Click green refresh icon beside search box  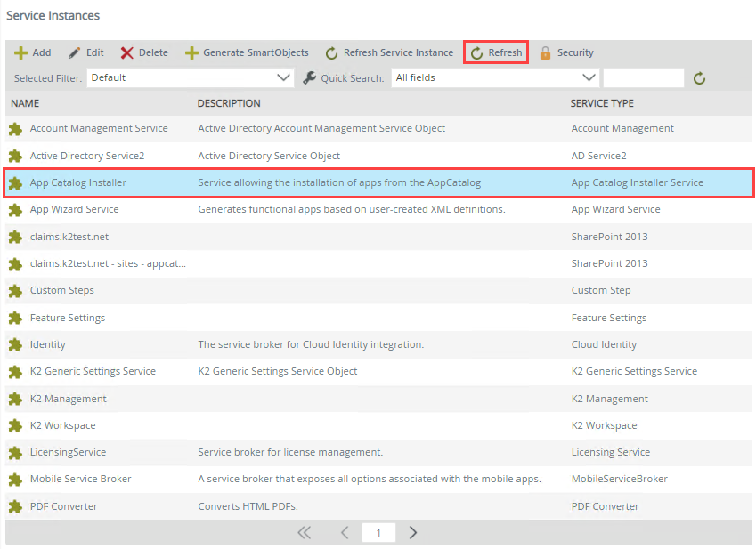pyautogui.click(x=700, y=78)
